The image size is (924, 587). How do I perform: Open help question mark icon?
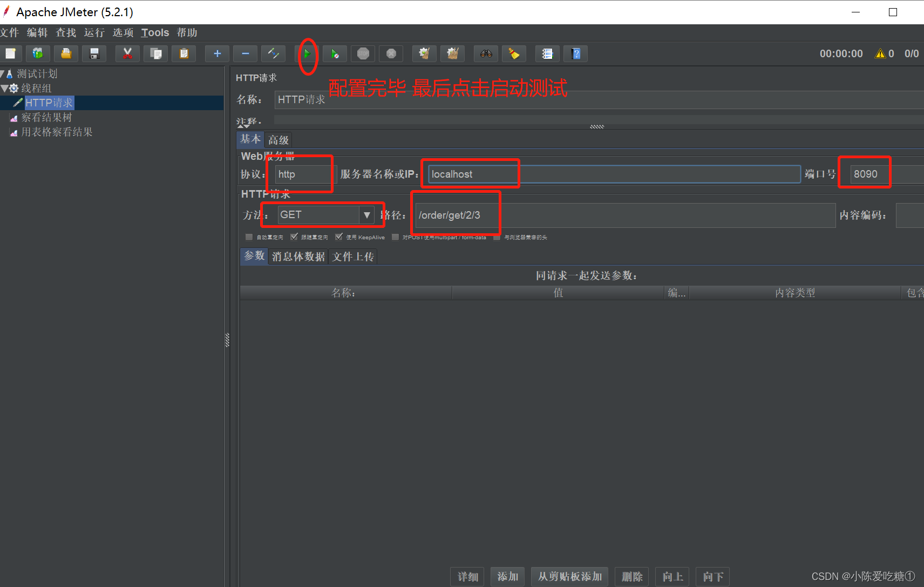click(576, 53)
